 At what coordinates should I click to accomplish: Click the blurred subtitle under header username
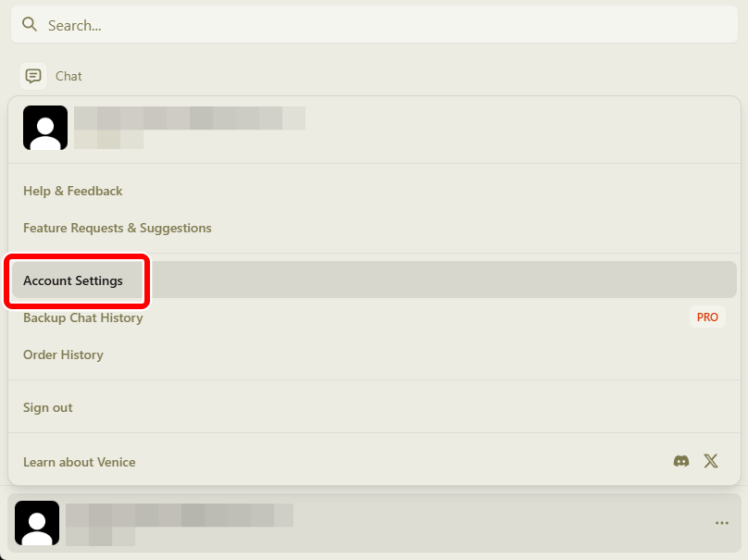(109, 140)
